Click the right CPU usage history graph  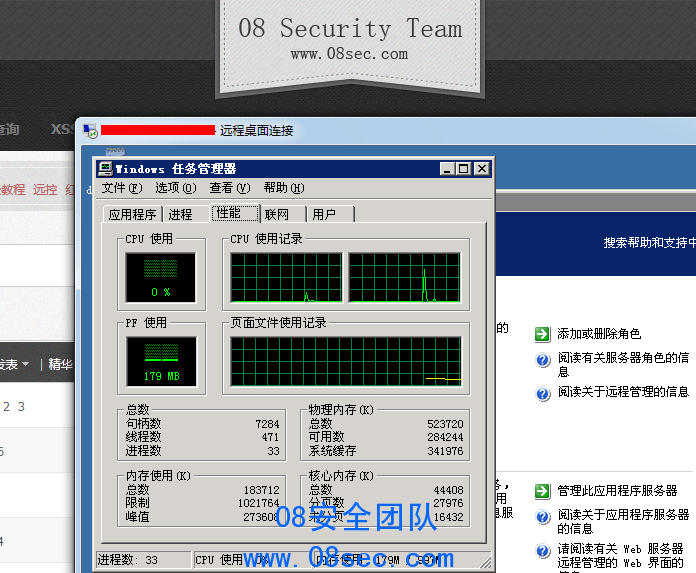tap(404, 278)
